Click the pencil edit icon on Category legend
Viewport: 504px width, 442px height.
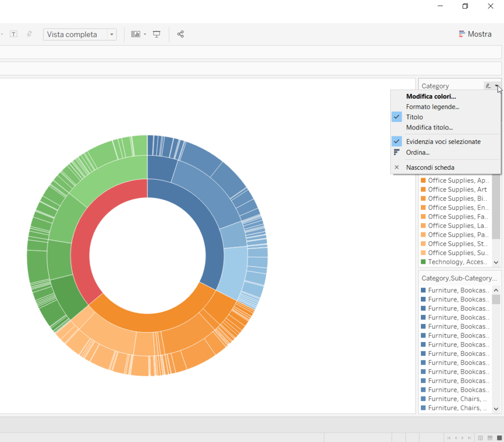click(487, 86)
